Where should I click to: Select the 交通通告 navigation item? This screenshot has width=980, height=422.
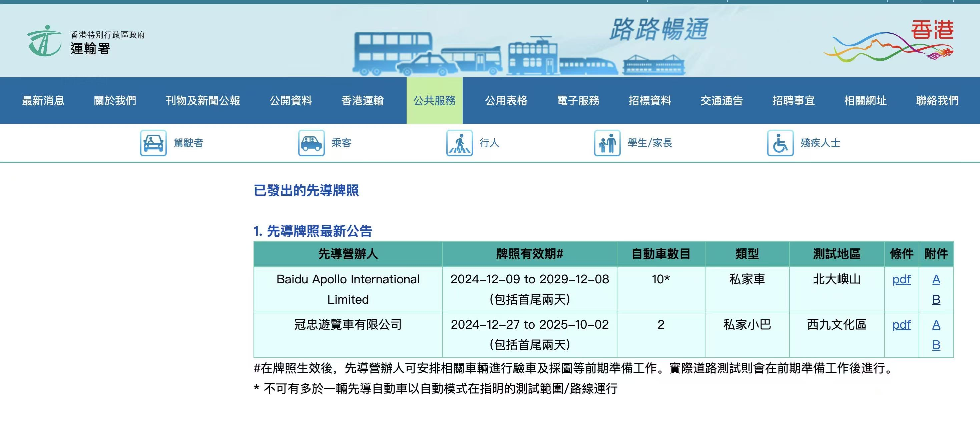click(x=722, y=101)
